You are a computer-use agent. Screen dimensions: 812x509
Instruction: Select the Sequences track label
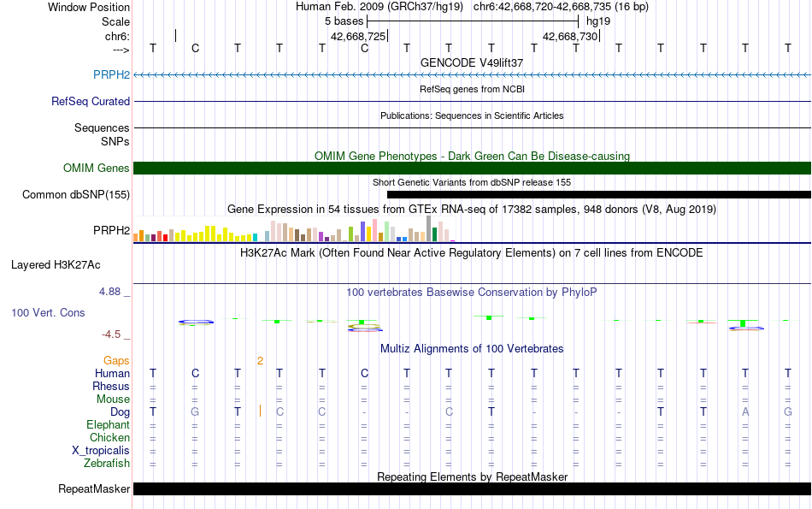[x=102, y=127]
